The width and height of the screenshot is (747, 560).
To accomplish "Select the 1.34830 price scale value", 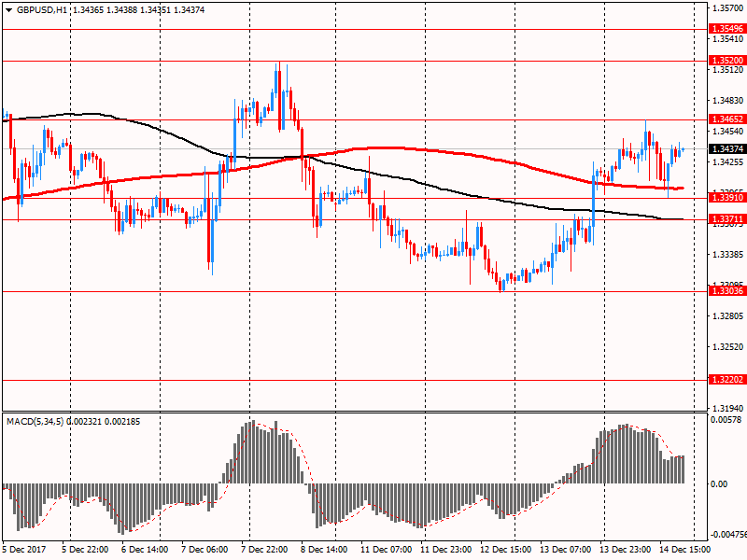I will tap(728, 101).
